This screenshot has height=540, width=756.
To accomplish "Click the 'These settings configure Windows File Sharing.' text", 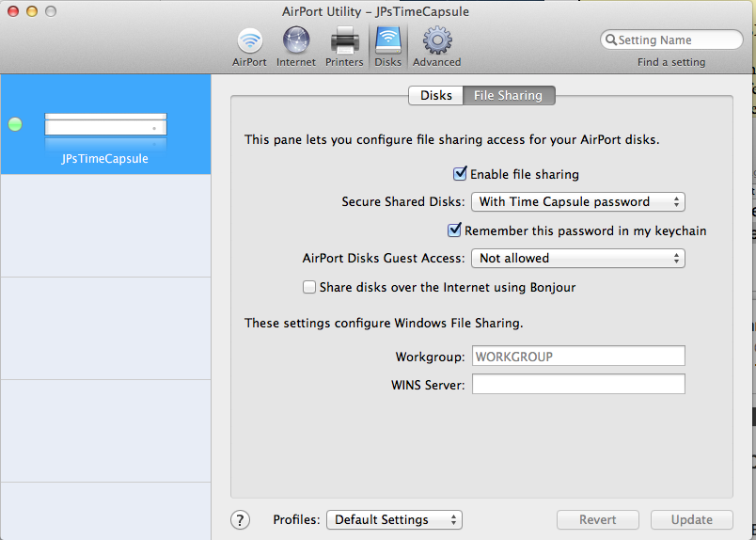I will [384, 323].
